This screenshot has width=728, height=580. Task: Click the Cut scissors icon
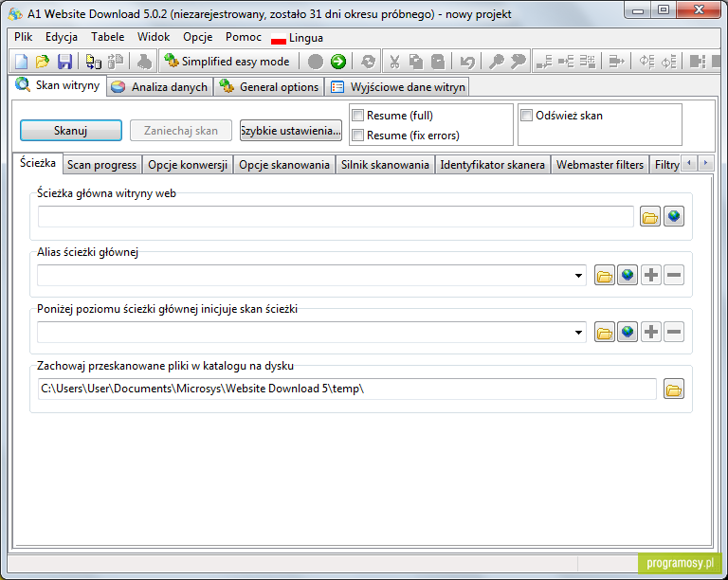tap(394, 62)
